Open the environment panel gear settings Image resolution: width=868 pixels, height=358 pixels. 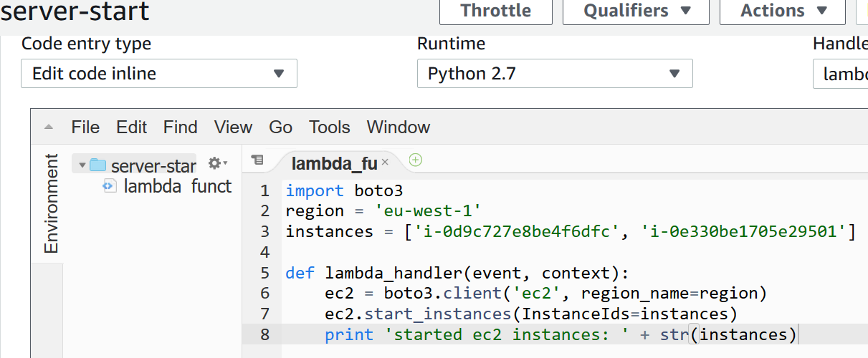click(x=217, y=164)
